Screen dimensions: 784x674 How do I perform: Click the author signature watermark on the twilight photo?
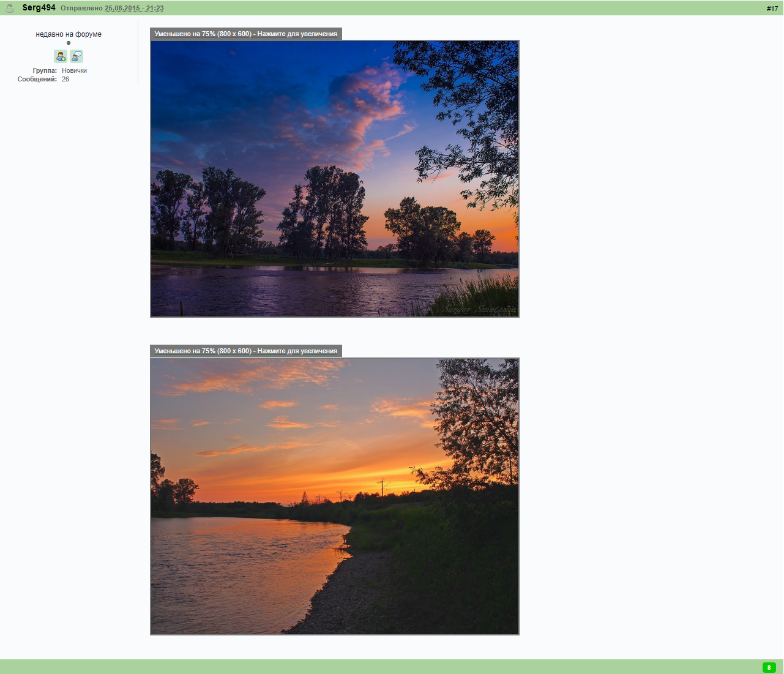pyautogui.click(x=480, y=309)
